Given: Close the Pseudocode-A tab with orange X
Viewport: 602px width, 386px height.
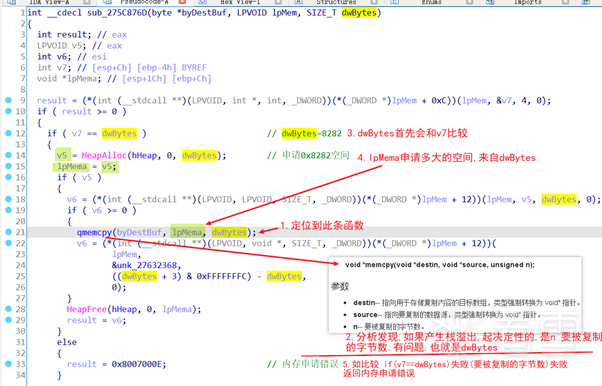Looking at the screenshot, I should 182,2.
